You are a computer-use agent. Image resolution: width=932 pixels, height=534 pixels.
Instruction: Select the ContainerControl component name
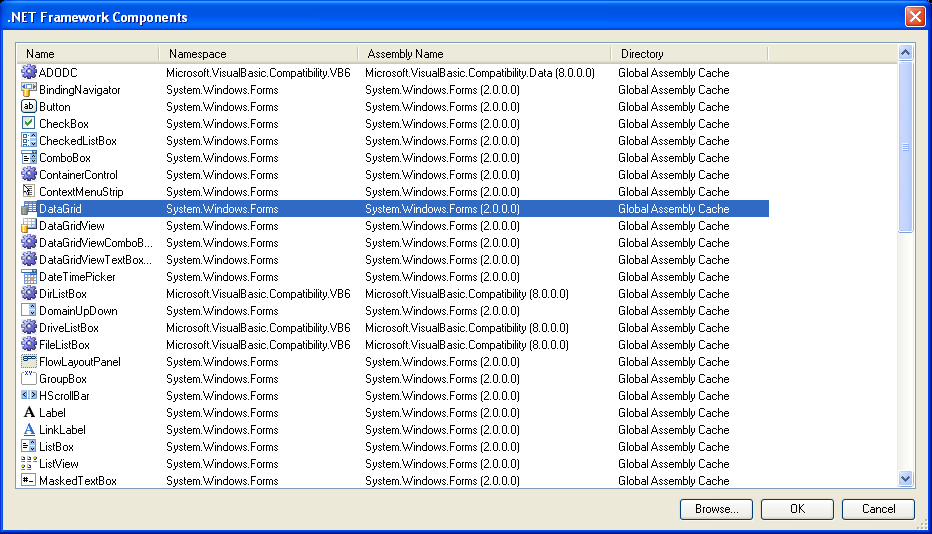point(78,175)
